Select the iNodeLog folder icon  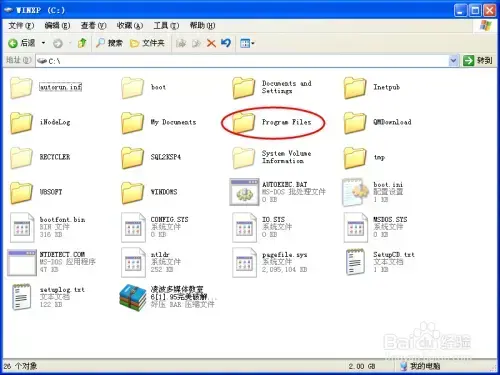[21, 123]
